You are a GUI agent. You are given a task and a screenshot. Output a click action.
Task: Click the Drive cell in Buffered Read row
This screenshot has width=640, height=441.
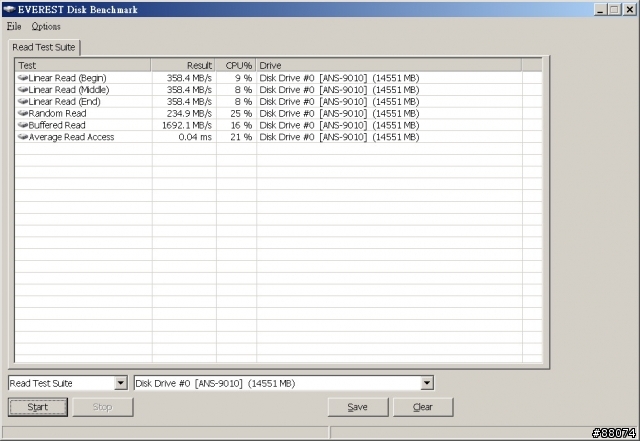(339, 125)
